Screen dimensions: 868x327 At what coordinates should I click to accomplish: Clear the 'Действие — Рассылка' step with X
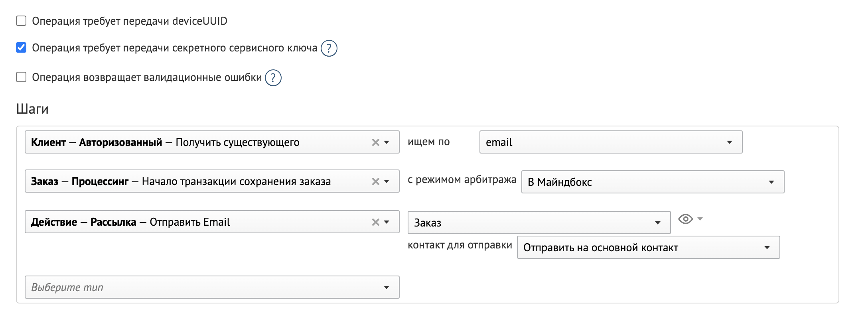pyautogui.click(x=375, y=222)
